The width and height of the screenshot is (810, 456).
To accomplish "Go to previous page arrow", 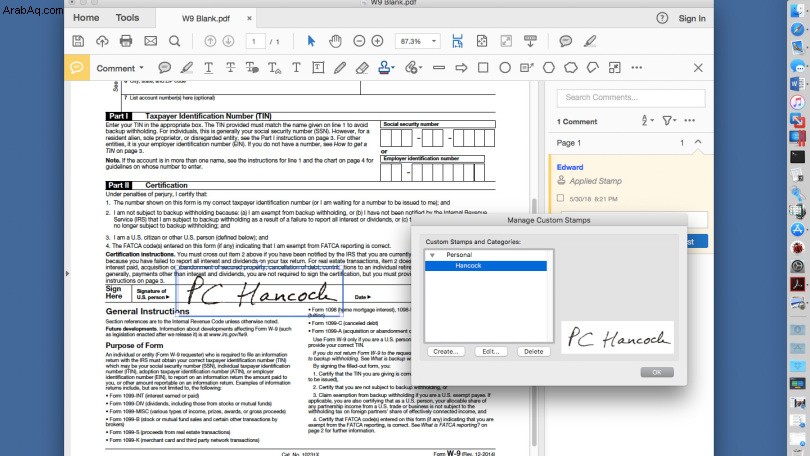I will coord(210,41).
